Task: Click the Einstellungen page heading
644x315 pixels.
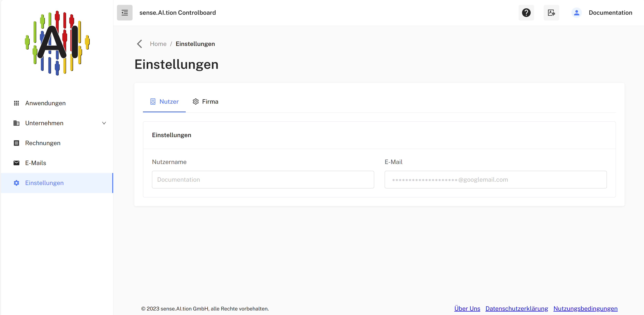Action: (x=177, y=64)
